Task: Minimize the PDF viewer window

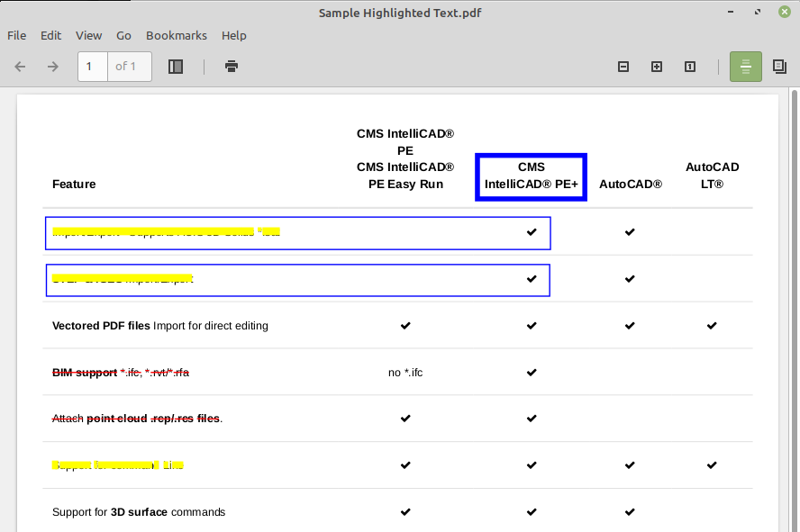Action: coord(731,12)
